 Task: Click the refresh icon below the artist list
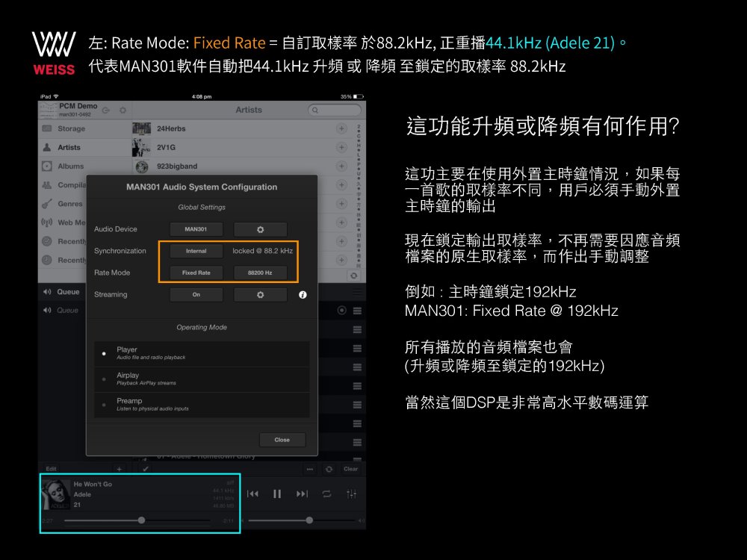click(x=353, y=276)
